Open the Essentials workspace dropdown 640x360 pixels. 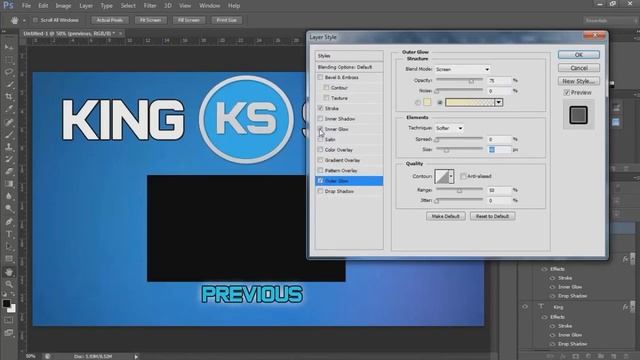(x=609, y=20)
